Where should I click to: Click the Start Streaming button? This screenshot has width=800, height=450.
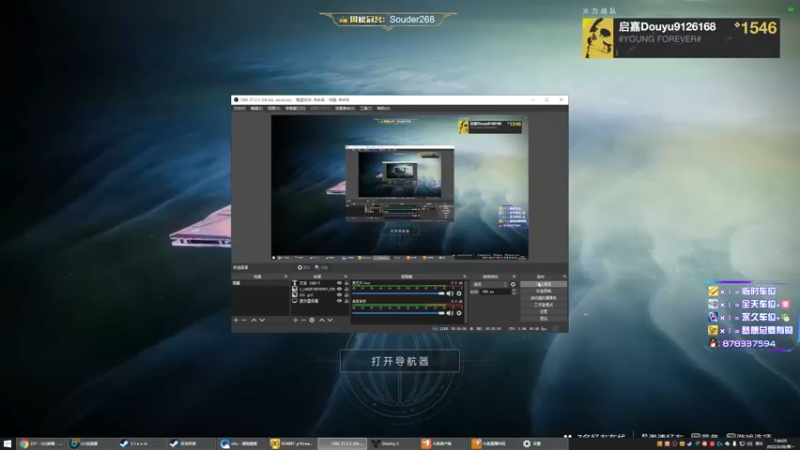[x=543, y=284]
